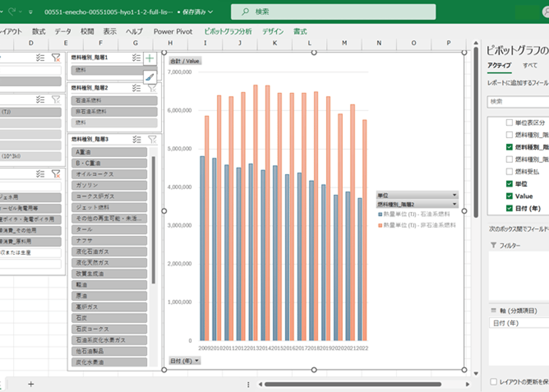Open the Quick Access Toolbar customize arrow
Image resolution: width=549 pixels, height=392 pixels.
click(x=31, y=12)
